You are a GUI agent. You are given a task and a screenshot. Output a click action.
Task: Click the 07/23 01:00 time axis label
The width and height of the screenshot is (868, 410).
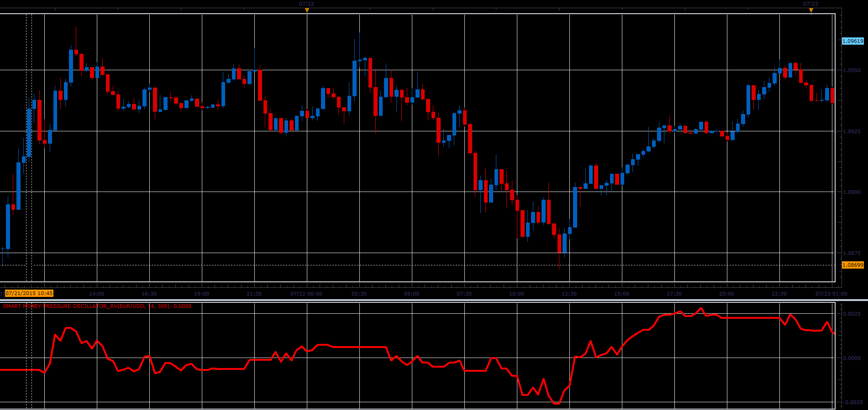point(831,294)
